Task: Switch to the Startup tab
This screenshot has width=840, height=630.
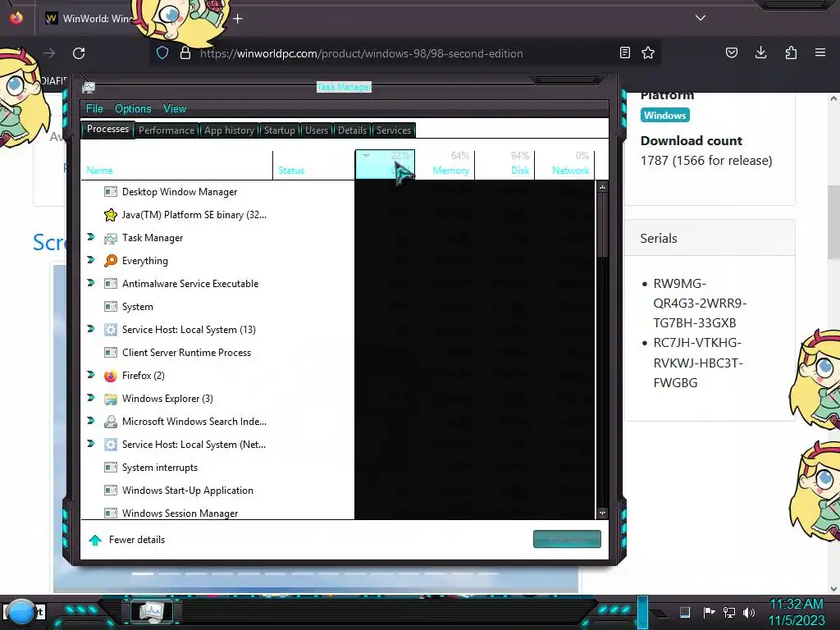Action: pyautogui.click(x=279, y=130)
